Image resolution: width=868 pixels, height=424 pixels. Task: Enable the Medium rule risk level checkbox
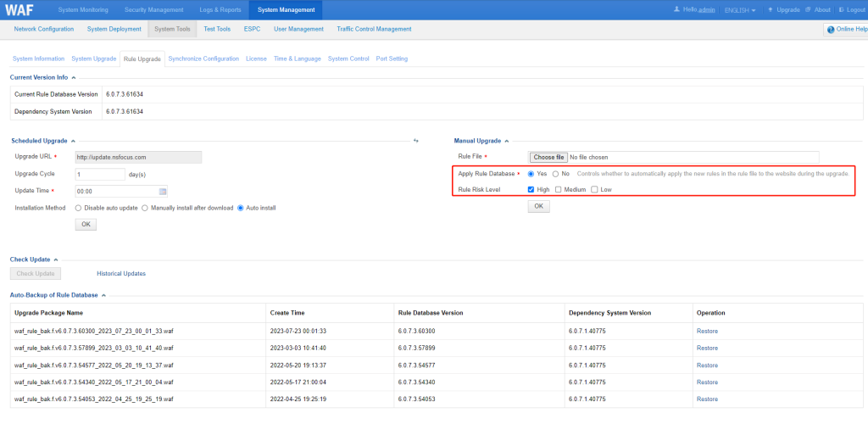click(558, 190)
